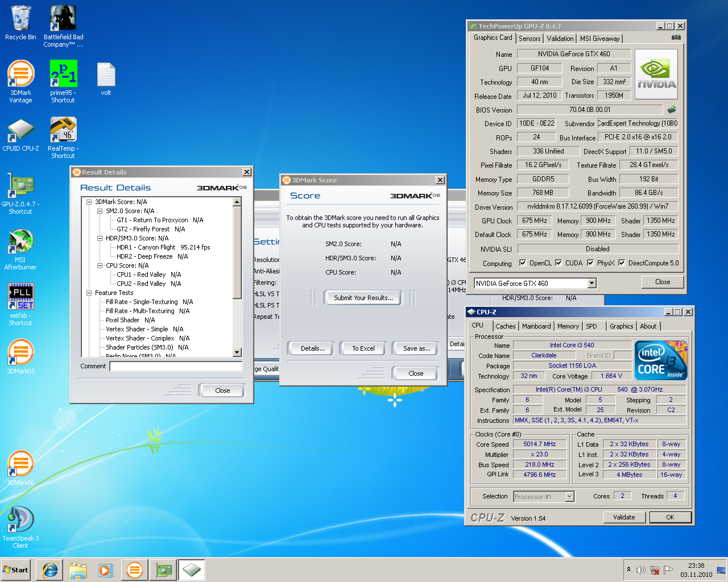Launch CPUID CPU-Z desktop shortcut
Viewport: 728px width, 582px height.
[20, 135]
